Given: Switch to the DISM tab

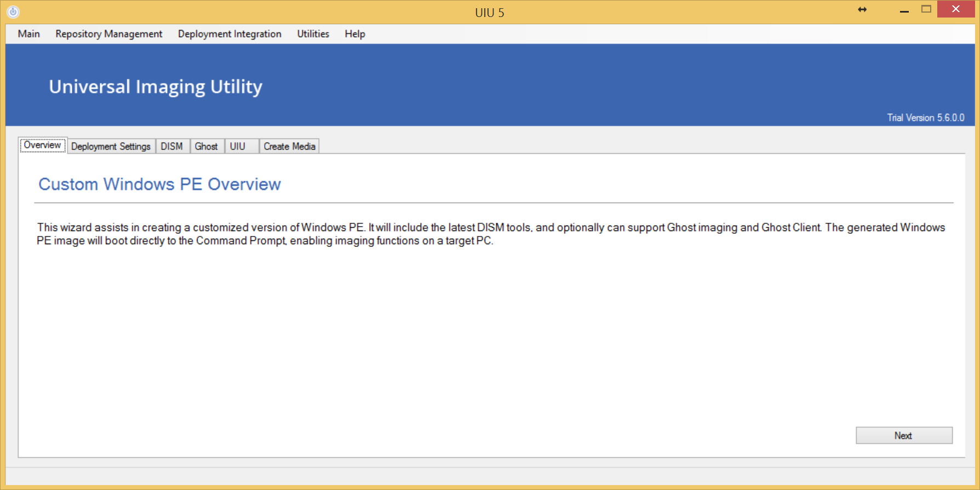Looking at the screenshot, I should (172, 146).
